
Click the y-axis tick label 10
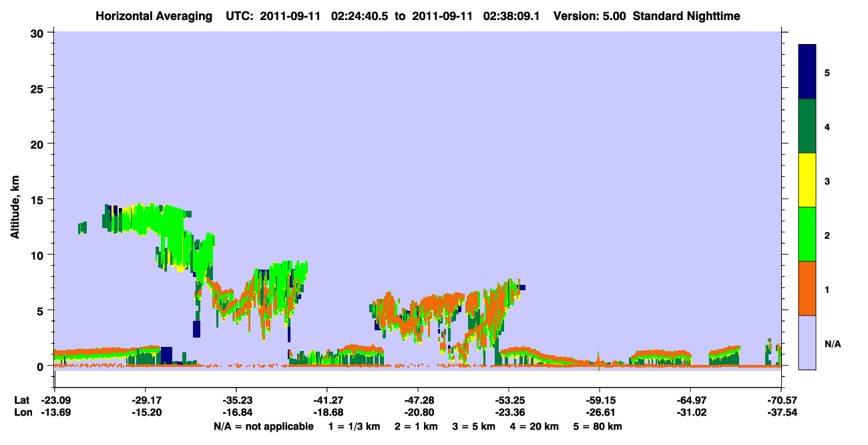pos(39,255)
